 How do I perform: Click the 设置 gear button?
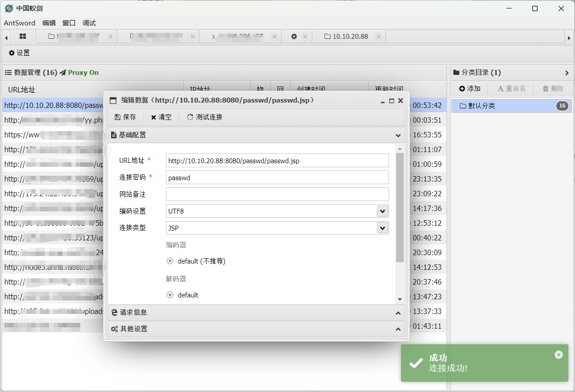pos(19,53)
